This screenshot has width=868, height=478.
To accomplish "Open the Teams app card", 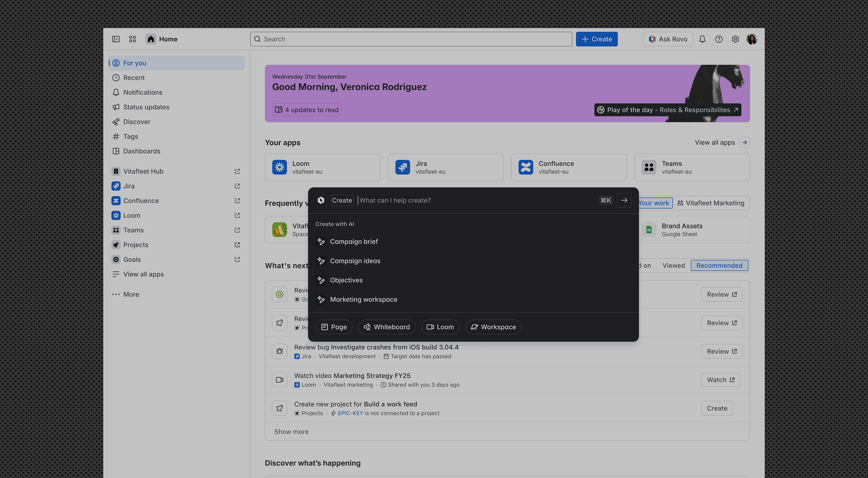I will point(692,167).
